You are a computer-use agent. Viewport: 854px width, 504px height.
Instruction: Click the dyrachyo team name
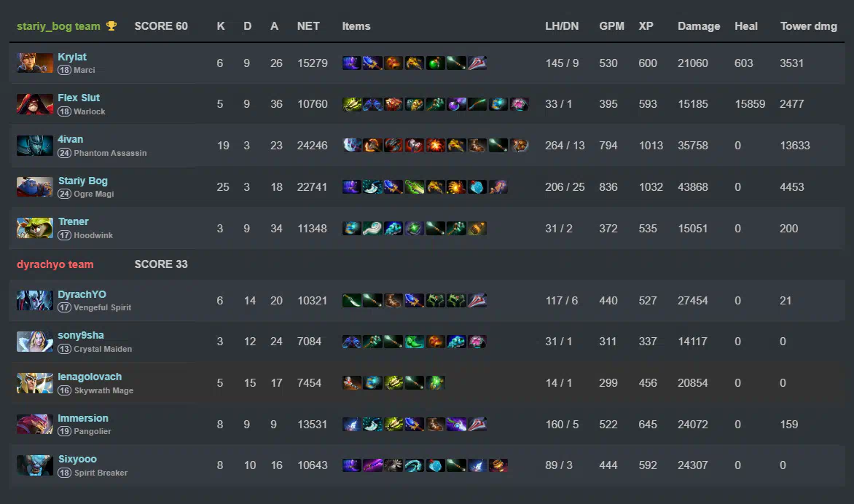pos(55,264)
